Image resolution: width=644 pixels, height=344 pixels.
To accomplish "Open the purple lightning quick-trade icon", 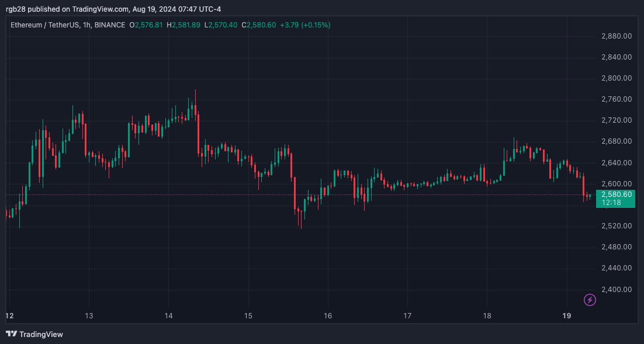I will [x=590, y=300].
